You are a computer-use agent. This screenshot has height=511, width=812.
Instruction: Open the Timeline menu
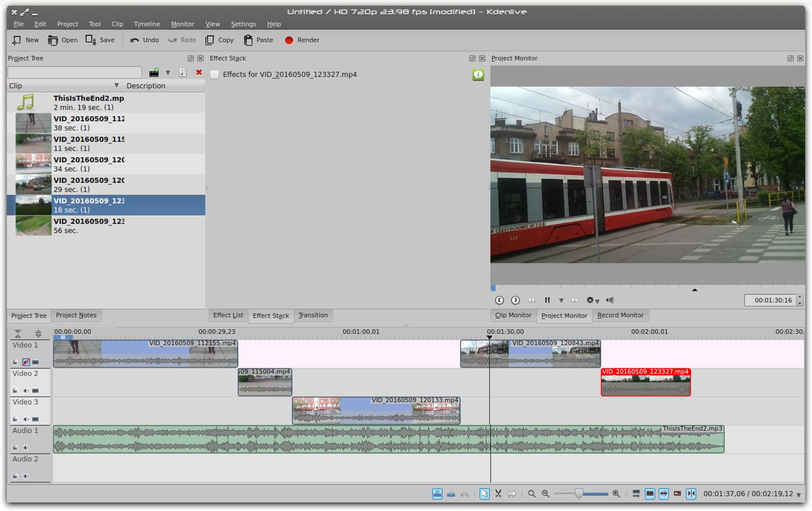(147, 24)
